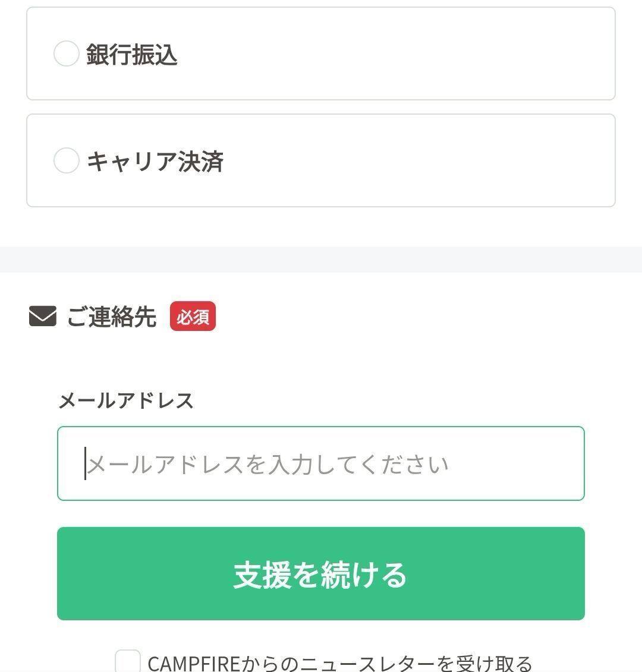Focus the メールアドレス input field

pos(321,463)
